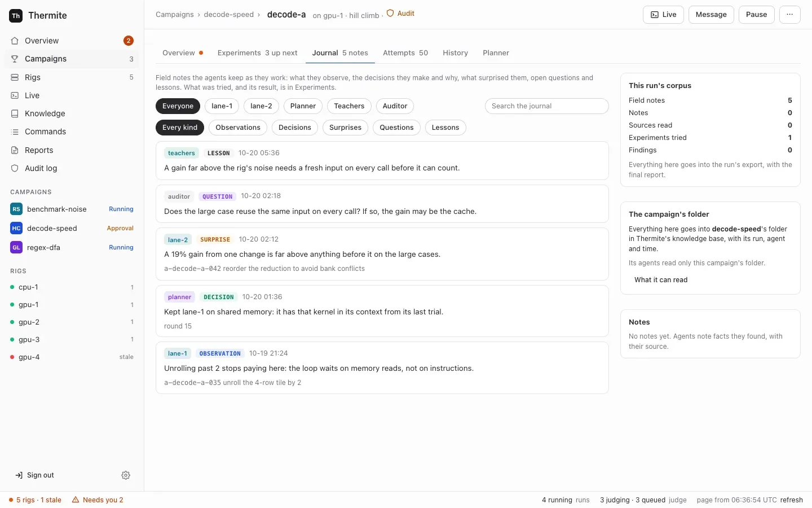Select the cpu-1 rig
The height and width of the screenshot is (508, 812).
72,287
